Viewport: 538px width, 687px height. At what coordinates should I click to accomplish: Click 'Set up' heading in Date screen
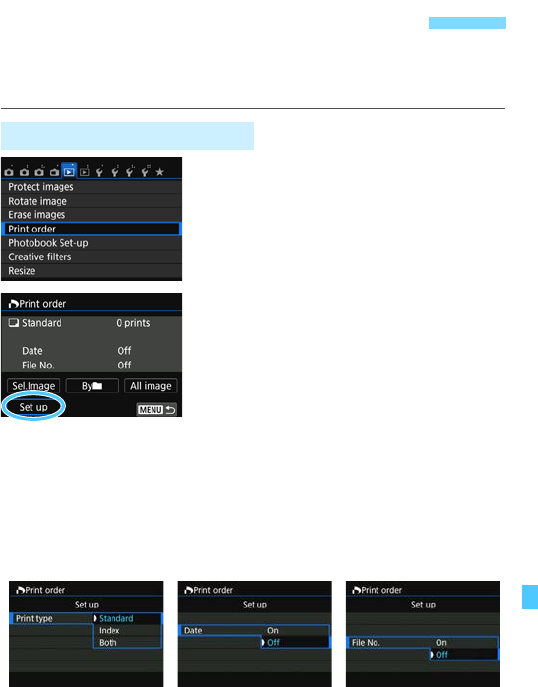click(x=255, y=605)
